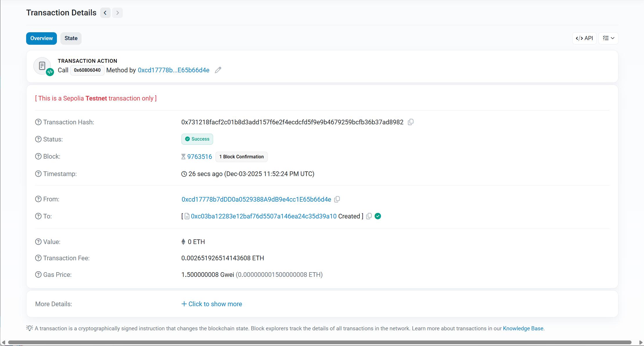Click the 0x60806040 method badge
644x346 pixels.
pyautogui.click(x=87, y=70)
